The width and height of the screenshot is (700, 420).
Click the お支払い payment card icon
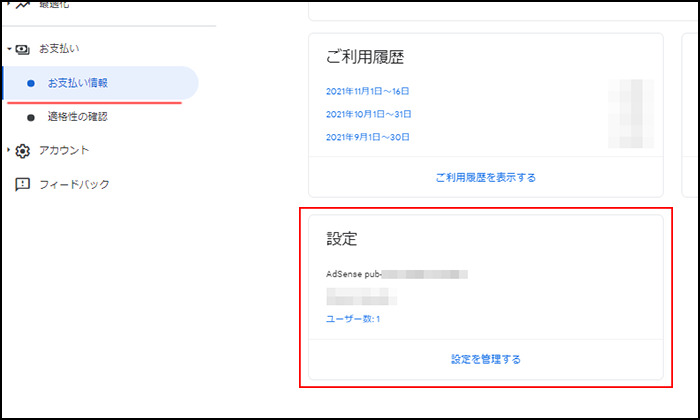click(x=22, y=48)
